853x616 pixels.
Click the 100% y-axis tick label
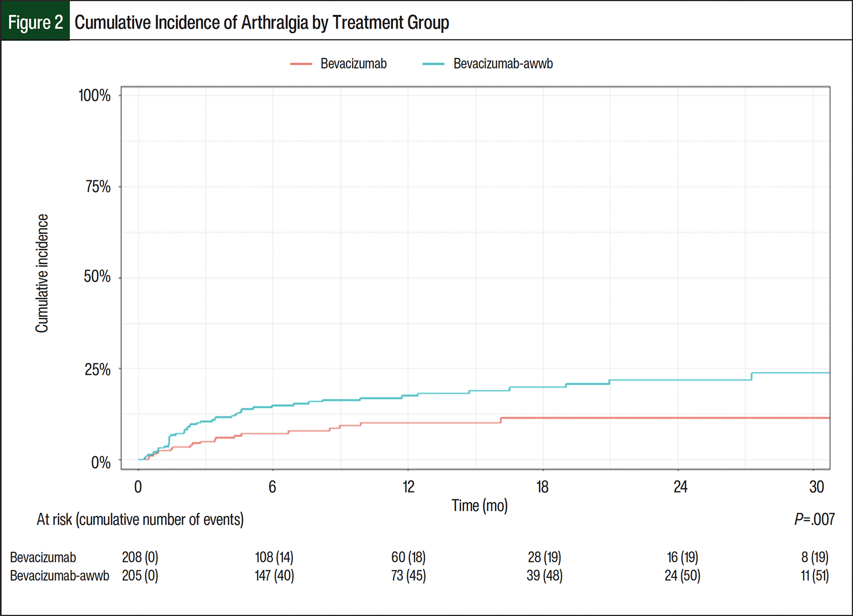click(94, 96)
